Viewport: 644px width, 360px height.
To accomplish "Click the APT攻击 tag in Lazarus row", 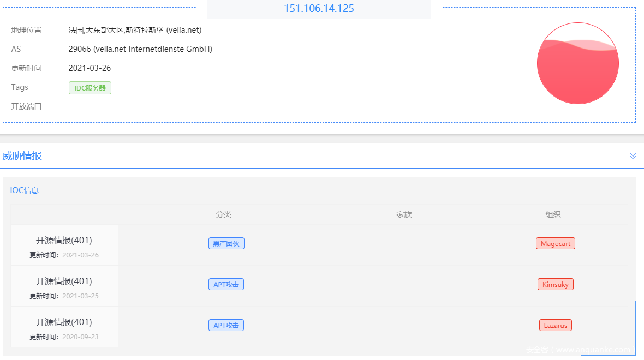I will 226,326.
